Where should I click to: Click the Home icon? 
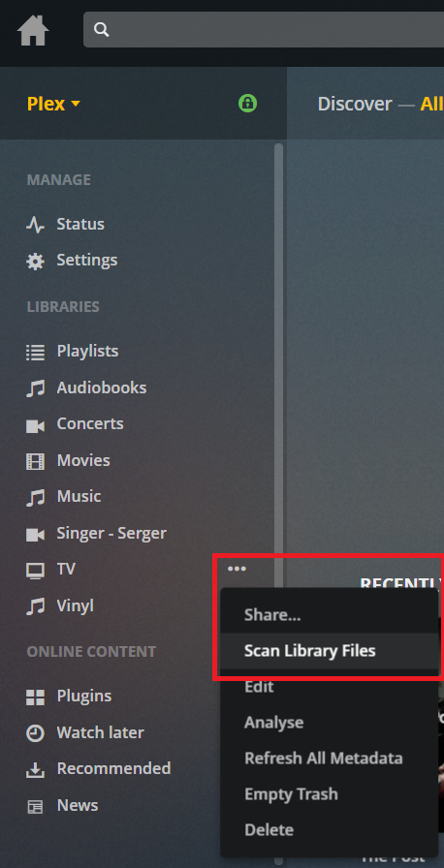(33, 30)
